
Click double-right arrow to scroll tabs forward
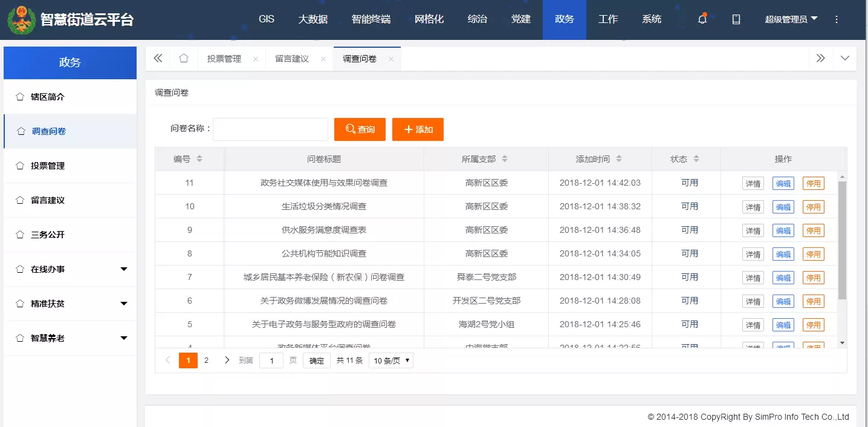coord(820,58)
